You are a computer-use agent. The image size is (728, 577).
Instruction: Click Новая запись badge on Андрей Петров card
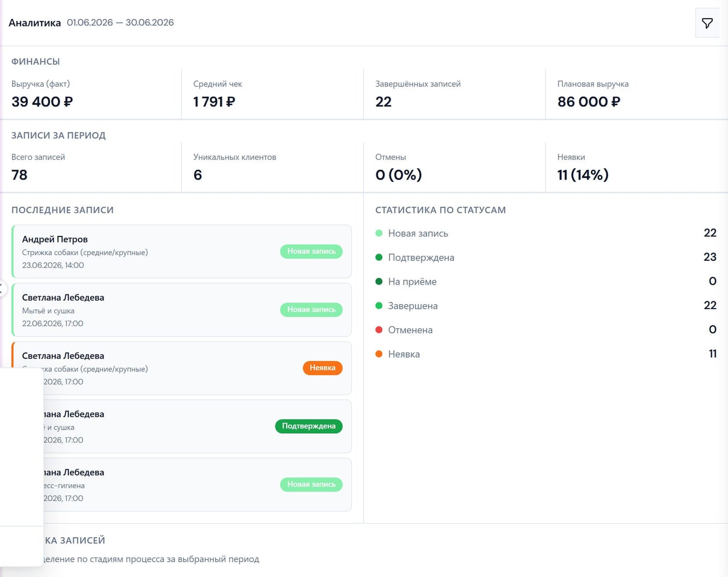coord(311,251)
